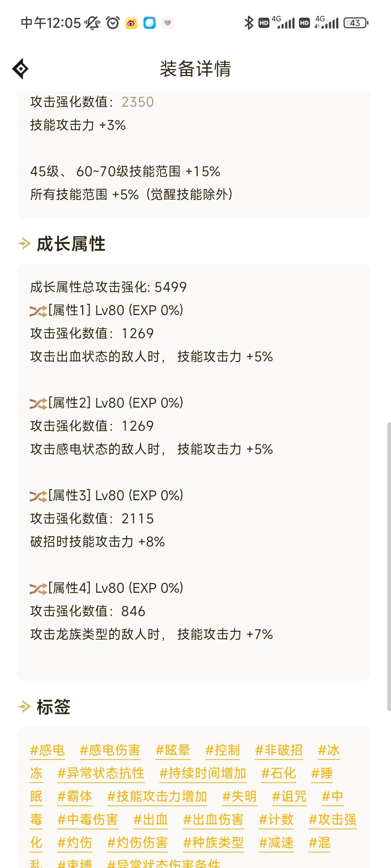Tap the Bluetooth icon in status bar
The width and height of the screenshot is (391, 868).
click(x=249, y=23)
